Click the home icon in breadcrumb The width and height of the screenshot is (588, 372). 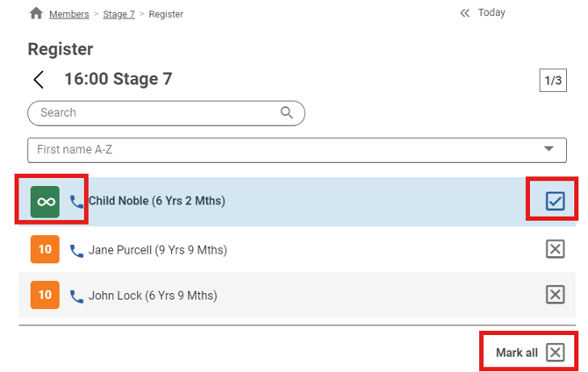pos(36,13)
